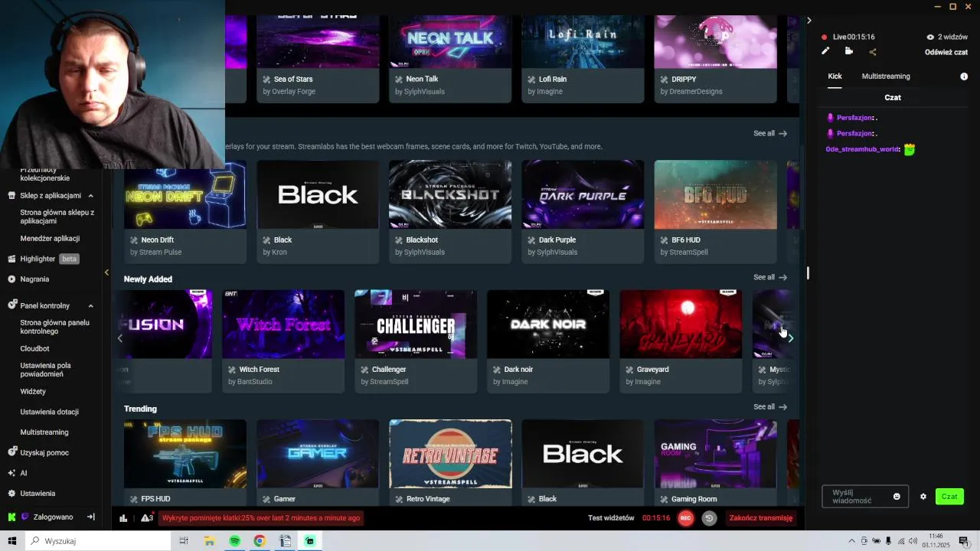Click the green Kick platform logo
This screenshot has width=980, height=551.
click(x=11, y=517)
